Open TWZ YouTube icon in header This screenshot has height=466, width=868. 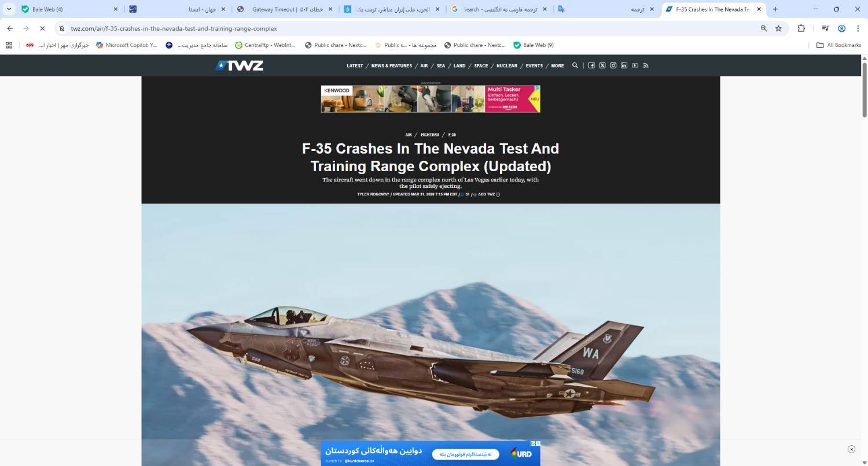pos(635,66)
